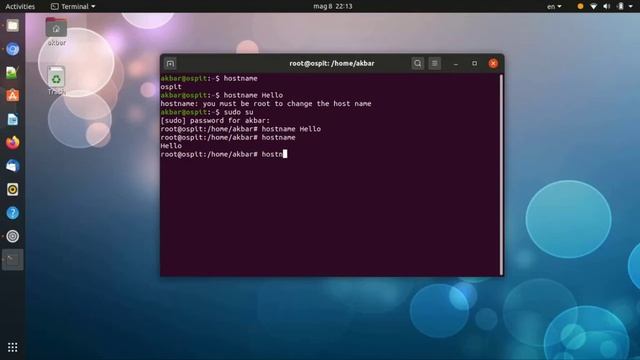Open the Terminal app menu in top bar
Viewport: 640px width, 360px height.
click(73, 6)
